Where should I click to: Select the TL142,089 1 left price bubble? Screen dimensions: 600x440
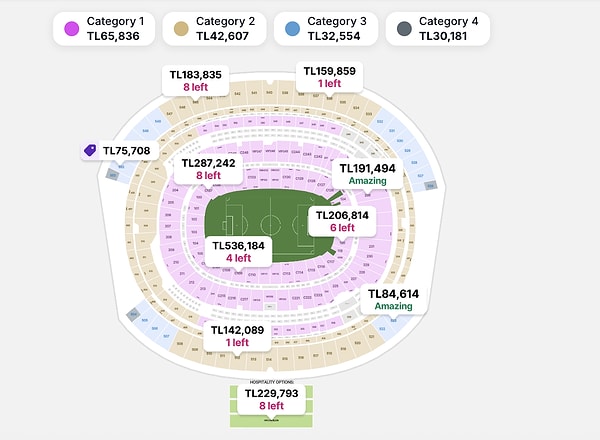(x=237, y=336)
